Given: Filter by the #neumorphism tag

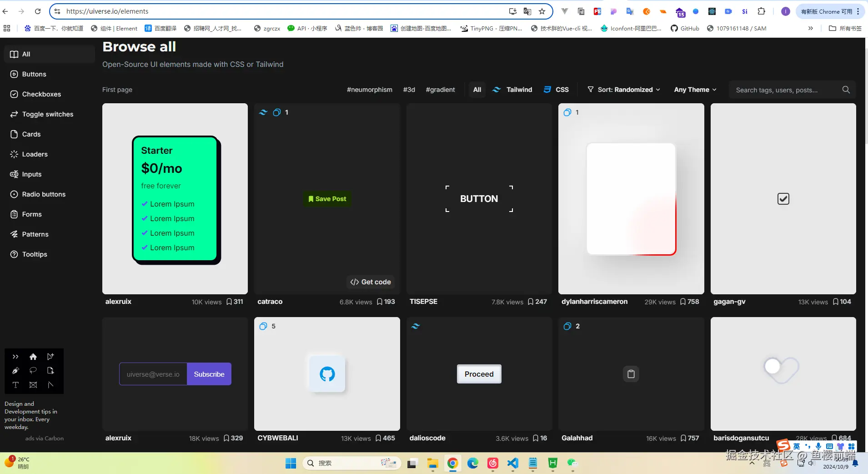Looking at the screenshot, I should coord(370,90).
